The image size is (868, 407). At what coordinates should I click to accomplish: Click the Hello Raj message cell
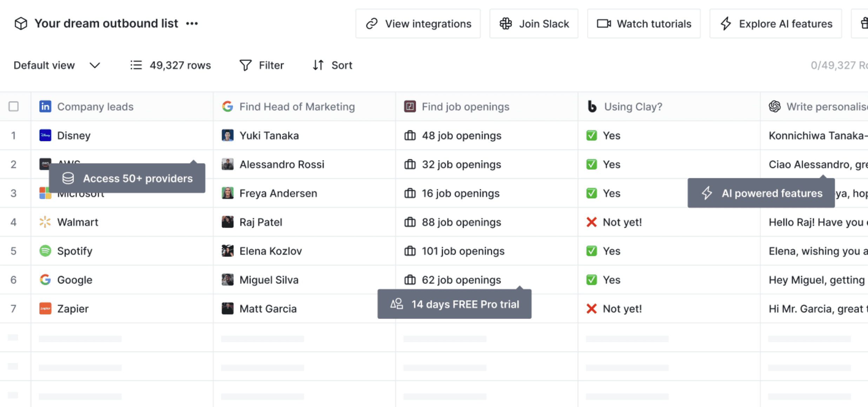click(x=814, y=222)
